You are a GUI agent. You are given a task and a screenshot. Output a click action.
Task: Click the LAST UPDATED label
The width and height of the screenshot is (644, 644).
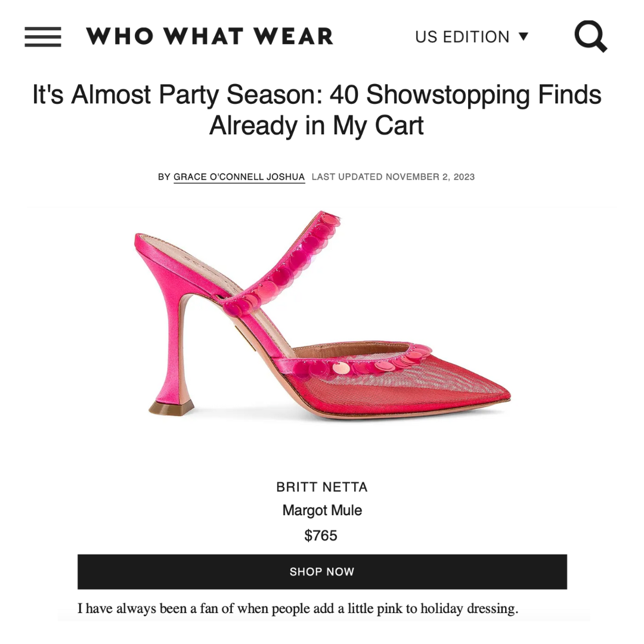[x=346, y=177]
